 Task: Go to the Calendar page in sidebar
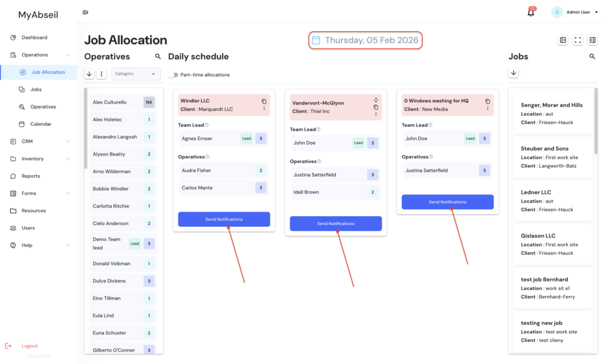coord(41,124)
